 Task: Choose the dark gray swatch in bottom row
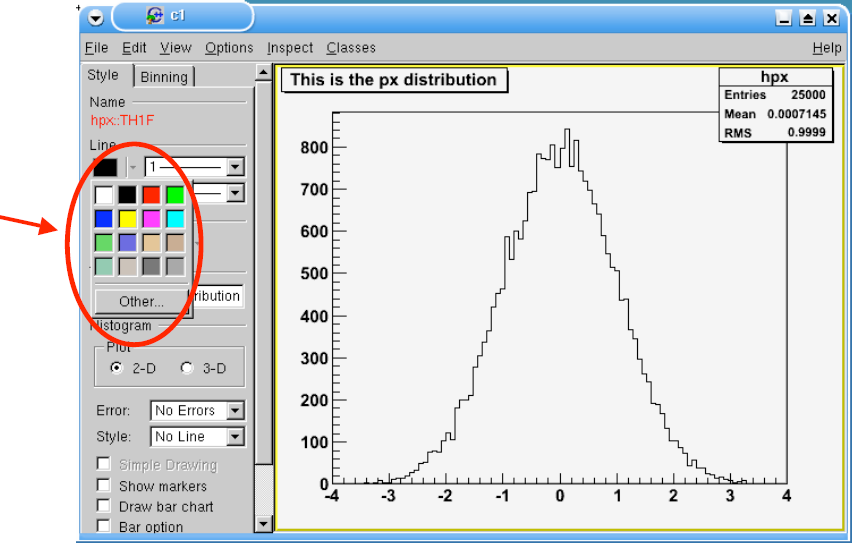tap(151, 267)
